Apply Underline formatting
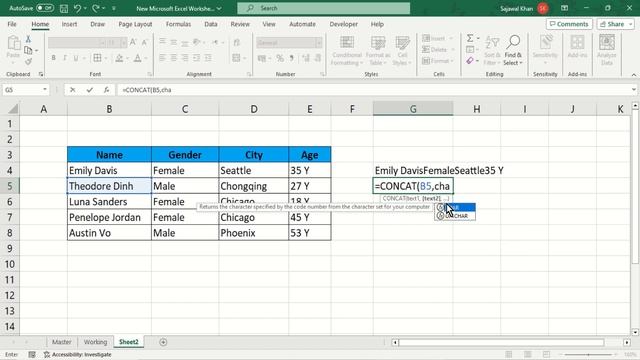Image resolution: width=640 pixels, height=360 pixels. pyautogui.click(x=76, y=58)
